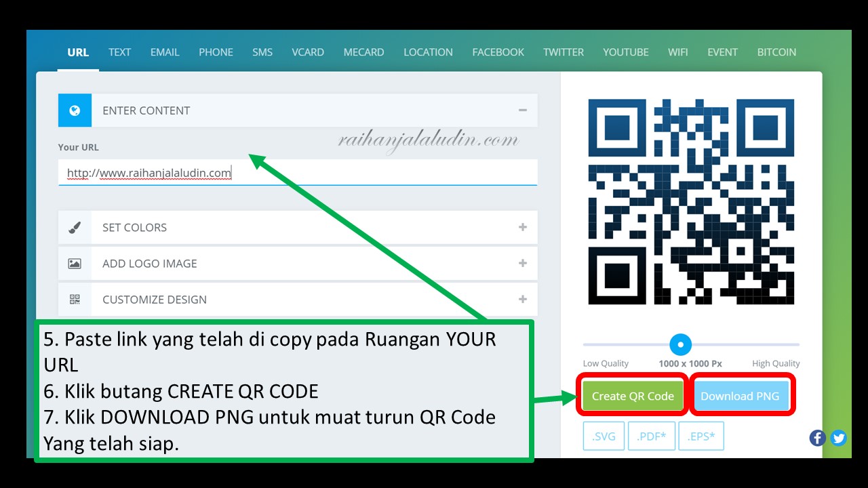Click the globe icon beside Enter Content
868x488 pixels.
click(75, 110)
